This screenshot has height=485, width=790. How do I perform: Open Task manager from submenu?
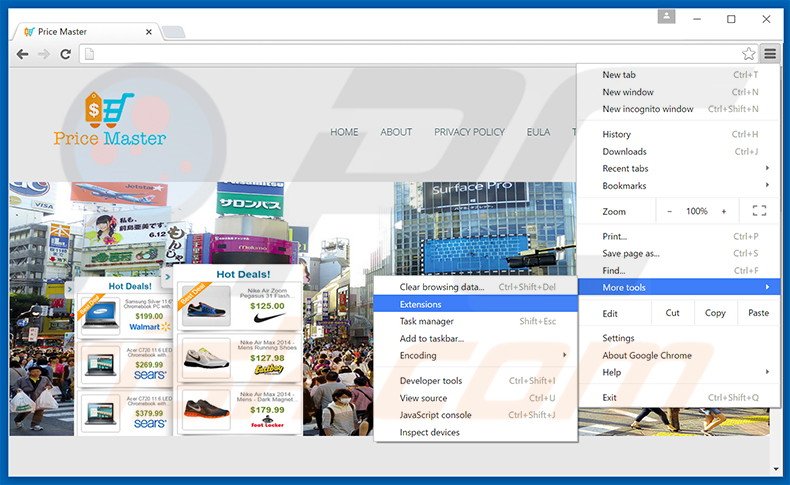[x=476, y=321]
